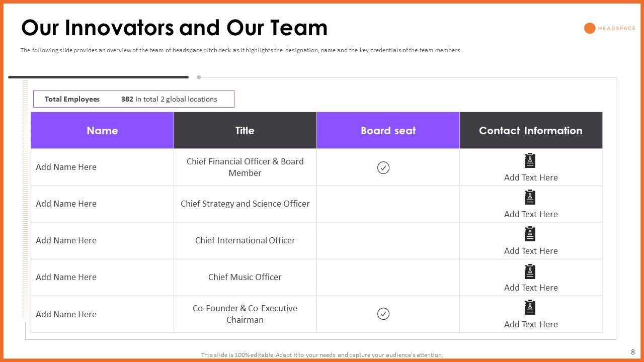Click contact icon in Chief Financial Officer row
This screenshot has height=362, width=644.
(530, 161)
